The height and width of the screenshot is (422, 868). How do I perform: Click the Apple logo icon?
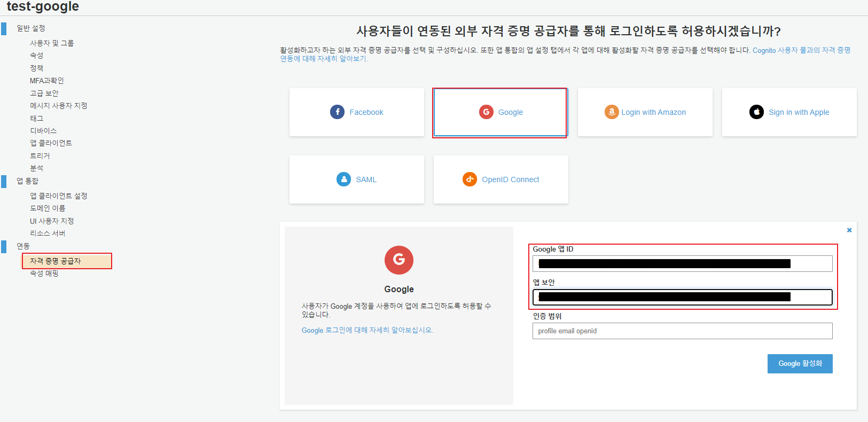pyautogui.click(x=756, y=112)
